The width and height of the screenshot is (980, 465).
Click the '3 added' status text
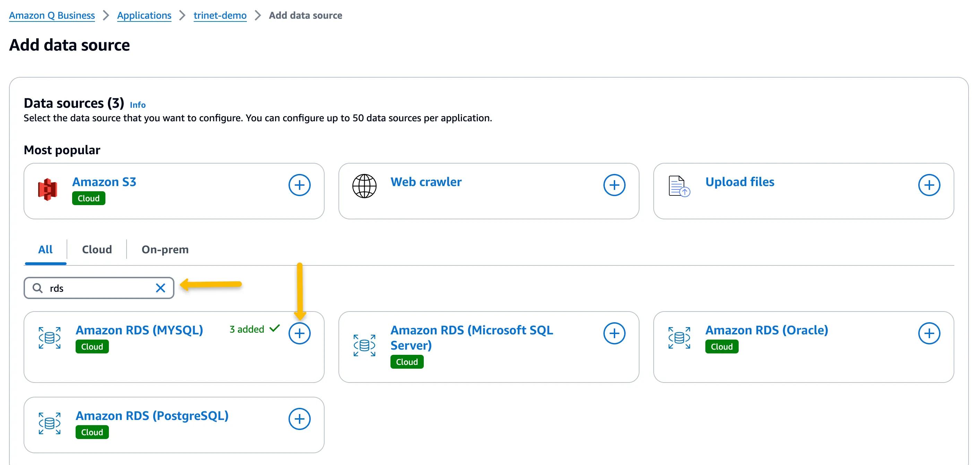[247, 329]
